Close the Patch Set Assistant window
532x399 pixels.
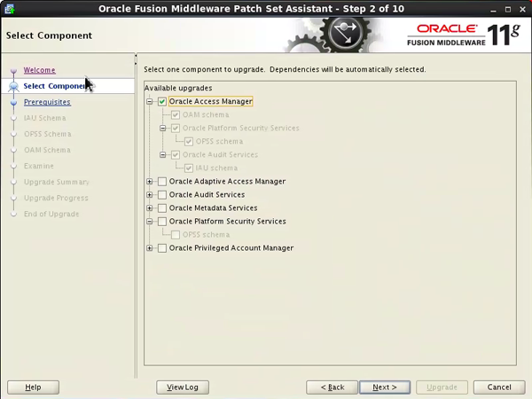click(x=522, y=10)
